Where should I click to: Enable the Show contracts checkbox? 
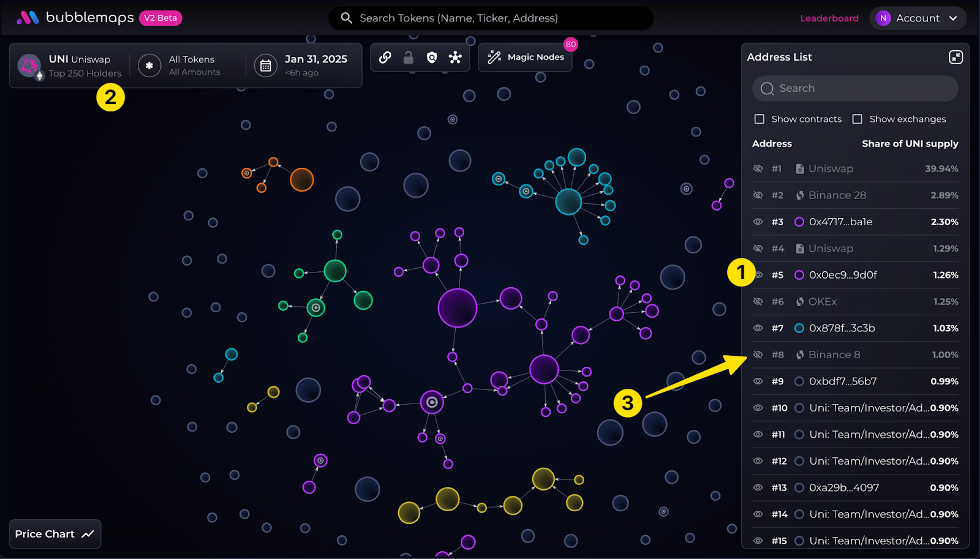click(x=759, y=119)
